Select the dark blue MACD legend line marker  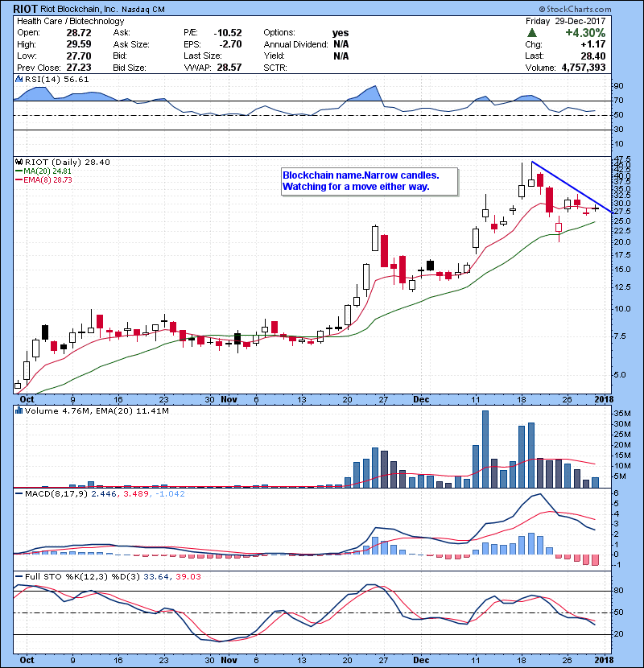[x=19, y=494]
